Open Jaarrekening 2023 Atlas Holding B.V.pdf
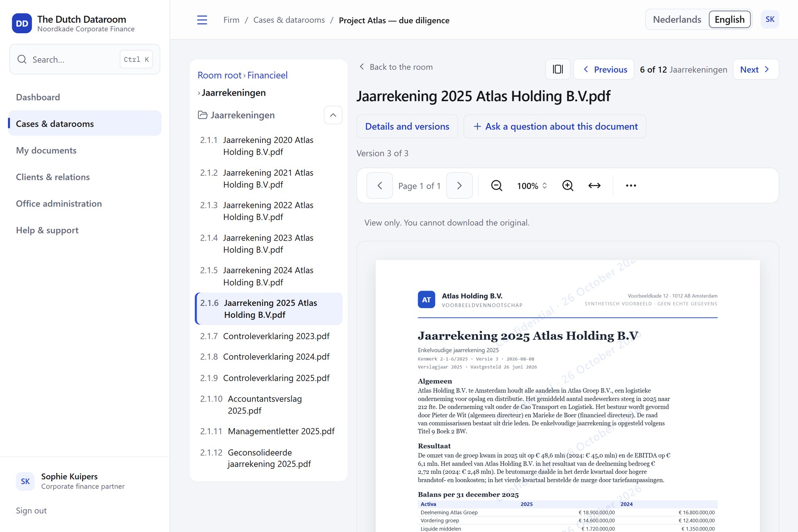798x532 pixels. [268, 244]
